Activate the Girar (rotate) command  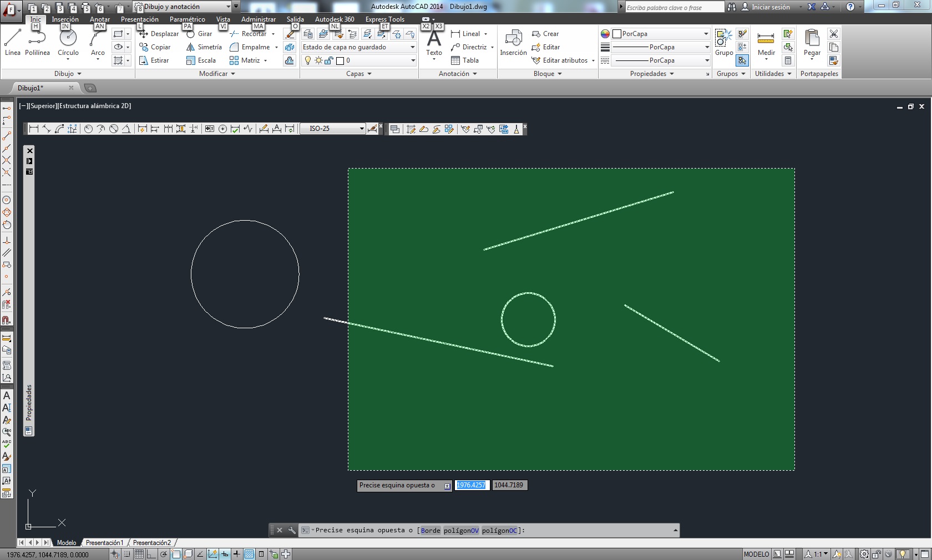pos(199,34)
